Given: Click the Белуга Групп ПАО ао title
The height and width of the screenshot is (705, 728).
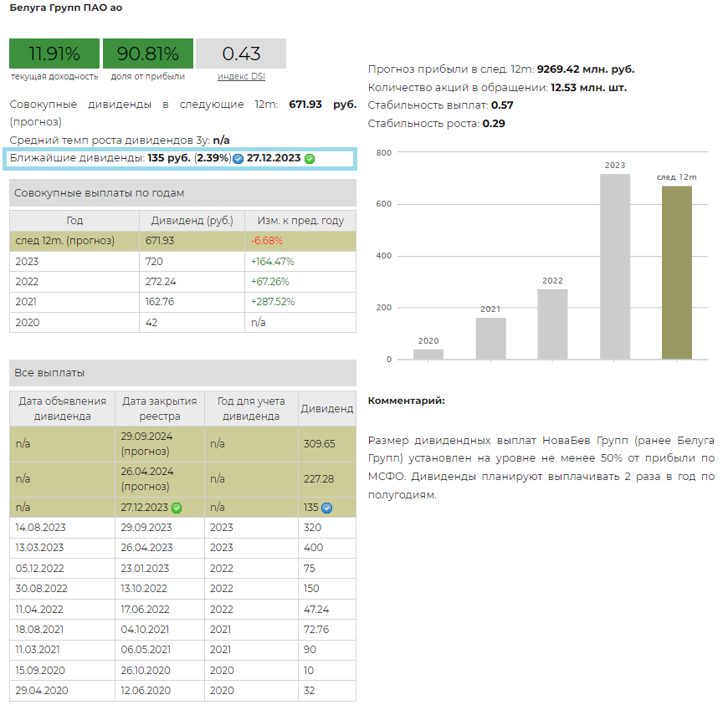Looking at the screenshot, I should (x=66, y=7).
